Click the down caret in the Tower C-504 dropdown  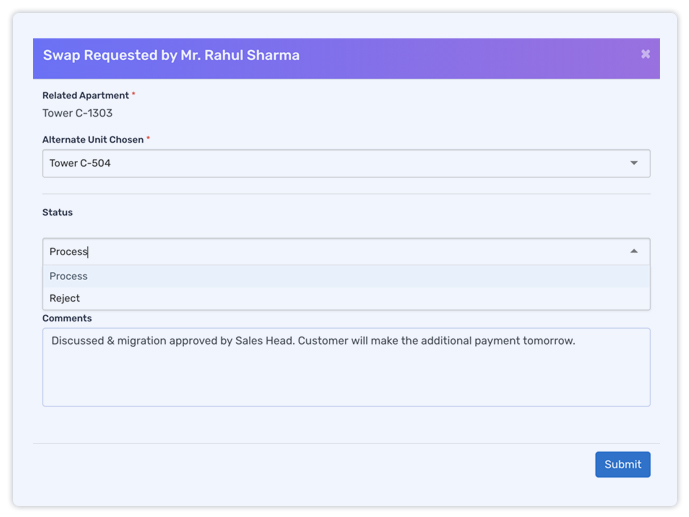pyautogui.click(x=634, y=163)
